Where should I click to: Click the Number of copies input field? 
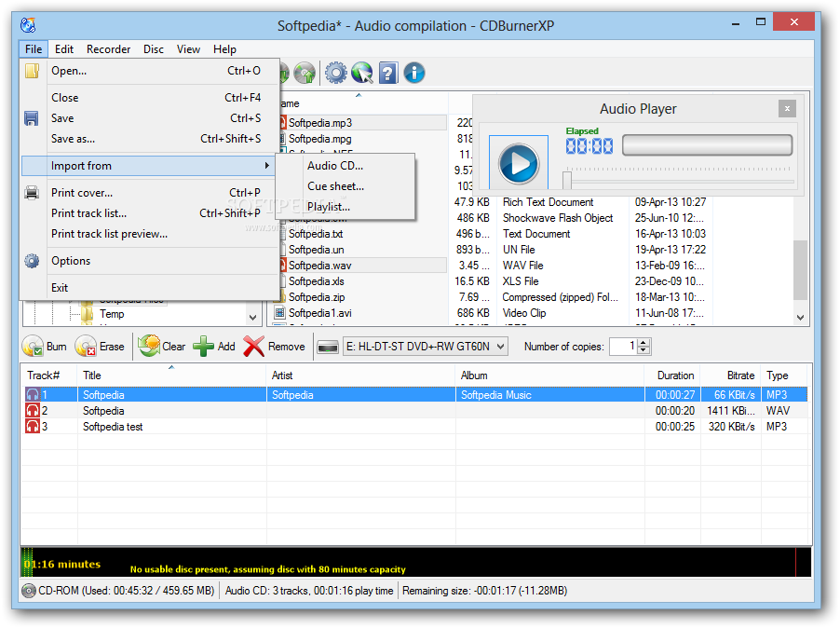[624, 347]
